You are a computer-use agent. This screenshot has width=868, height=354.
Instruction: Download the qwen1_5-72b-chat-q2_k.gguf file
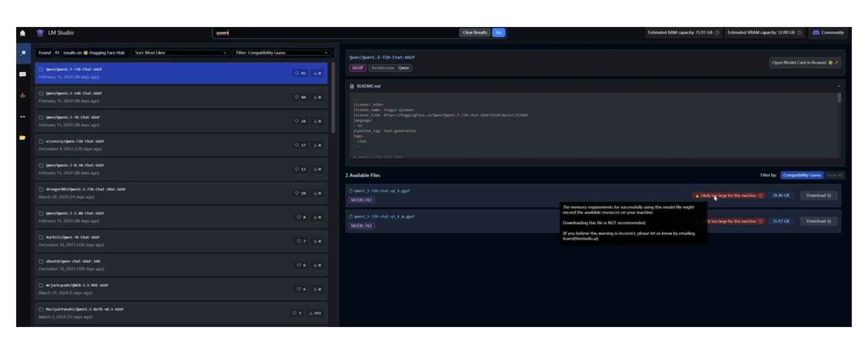click(818, 196)
